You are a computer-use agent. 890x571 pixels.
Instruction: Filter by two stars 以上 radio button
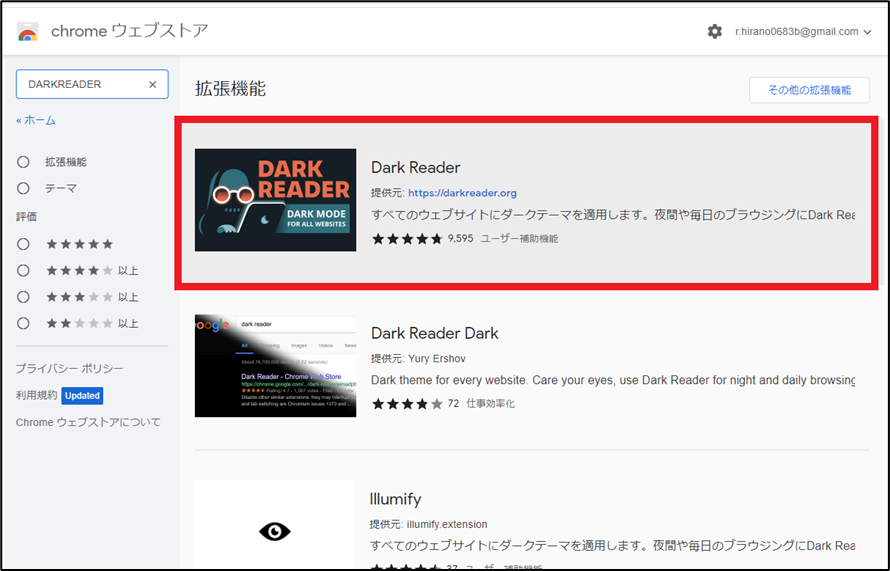click(x=23, y=323)
